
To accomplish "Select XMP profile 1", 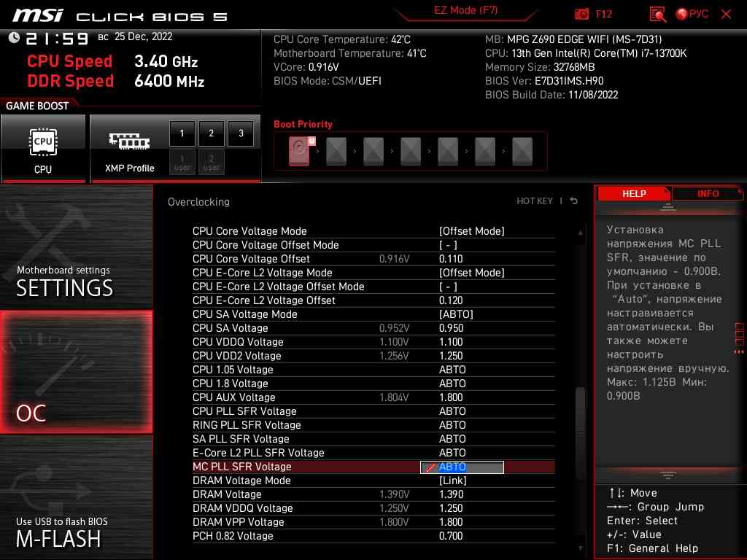I will (182, 133).
